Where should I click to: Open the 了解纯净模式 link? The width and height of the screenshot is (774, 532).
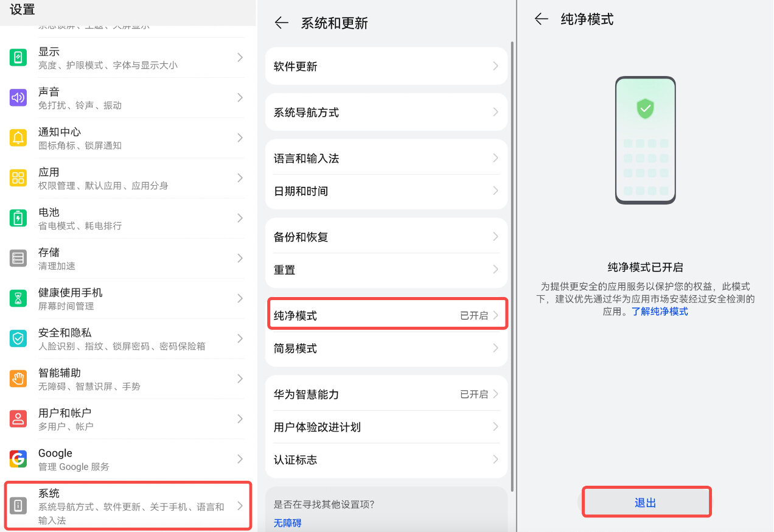click(x=660, y=311)
